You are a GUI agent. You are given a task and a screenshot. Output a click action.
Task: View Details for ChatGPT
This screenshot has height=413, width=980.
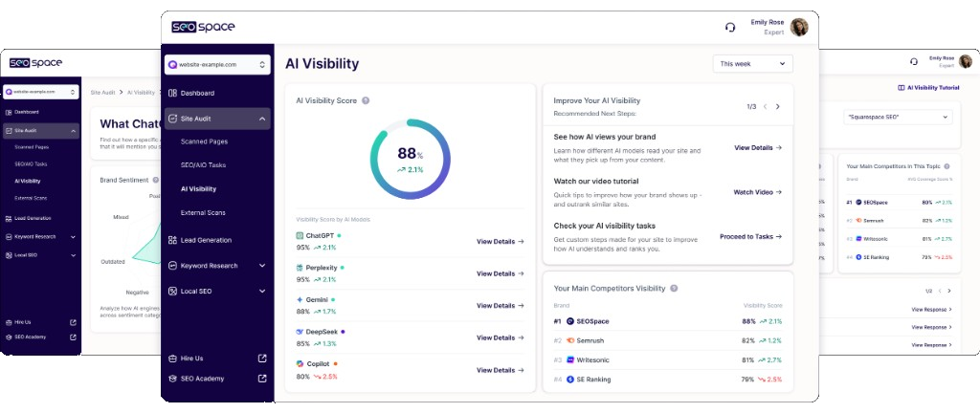pos(500,242)
